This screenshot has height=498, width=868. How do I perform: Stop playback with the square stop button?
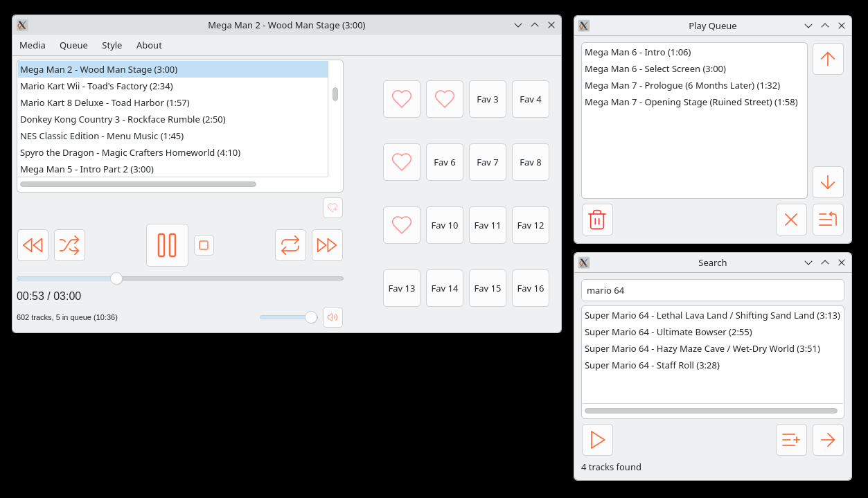[x=204, y=245]
